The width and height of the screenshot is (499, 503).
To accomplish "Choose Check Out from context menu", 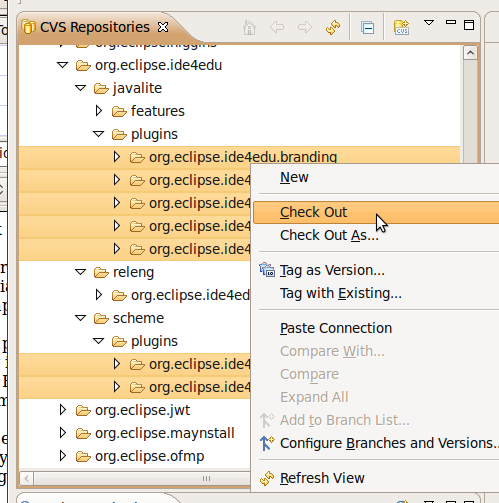I will (x=376, y=212).
